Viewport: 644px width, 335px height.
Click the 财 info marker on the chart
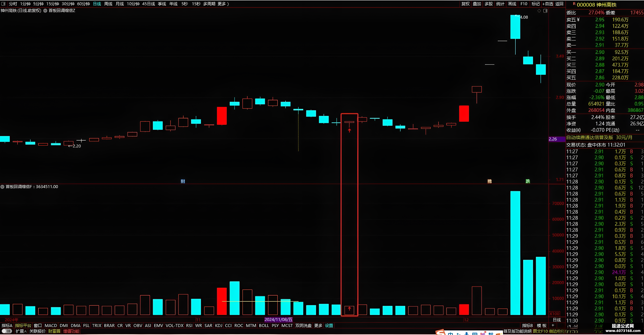(x=183, y=181)
